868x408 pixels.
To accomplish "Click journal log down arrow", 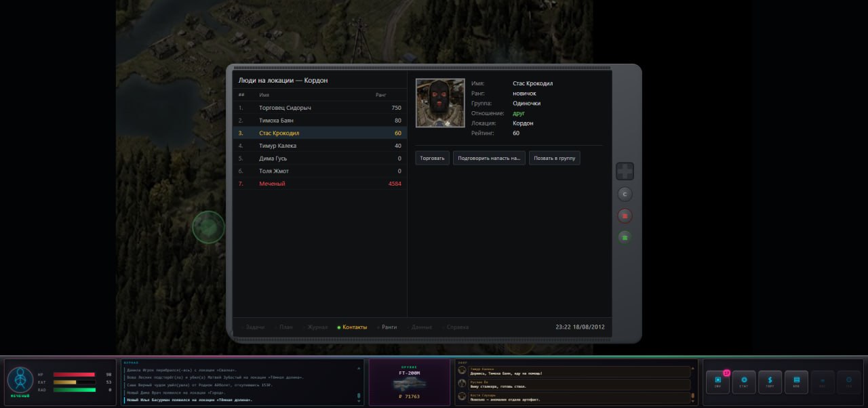I will [359, 401].
